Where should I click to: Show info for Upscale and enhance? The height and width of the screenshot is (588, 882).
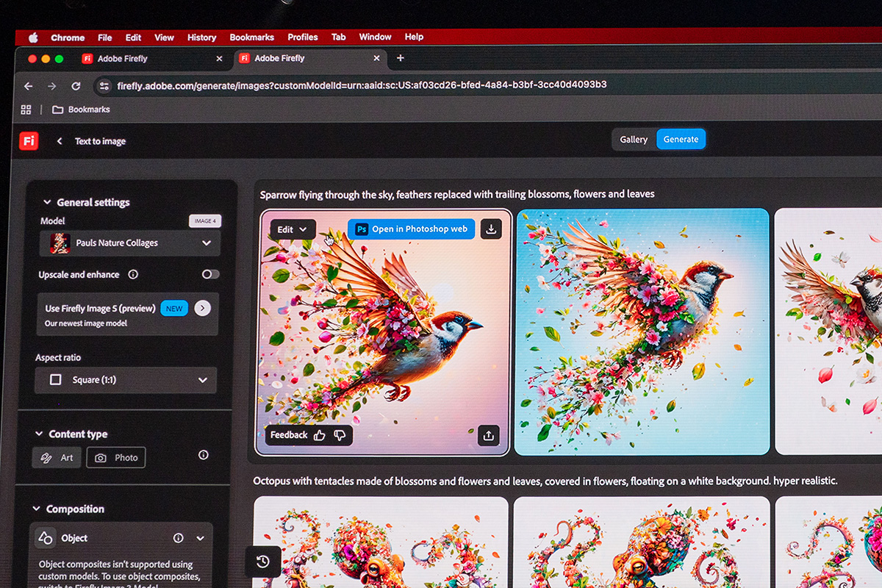(x=133, y=274)
